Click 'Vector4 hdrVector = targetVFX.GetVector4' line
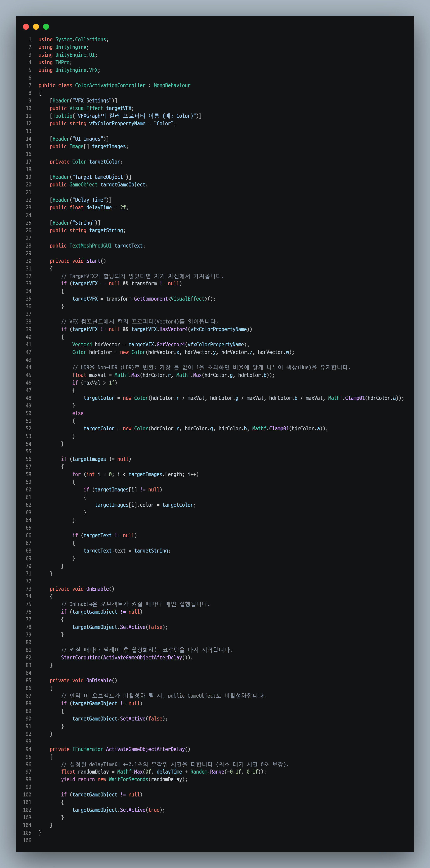The height and width of the screenshot is (868, 430). (x=161, y=344)
